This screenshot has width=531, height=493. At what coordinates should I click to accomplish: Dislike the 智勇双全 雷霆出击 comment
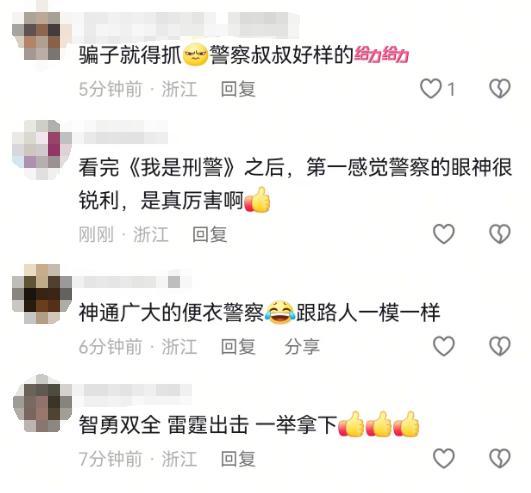500,458
